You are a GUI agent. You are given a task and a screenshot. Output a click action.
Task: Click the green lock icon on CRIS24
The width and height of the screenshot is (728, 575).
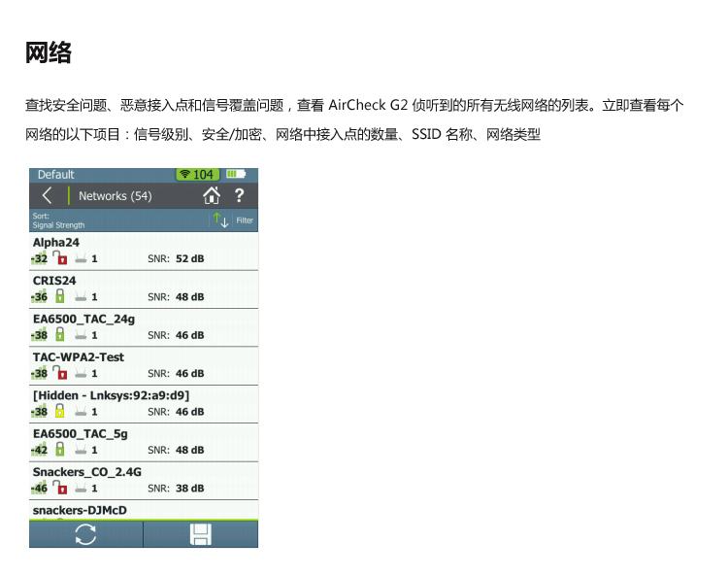click(60, 295)
